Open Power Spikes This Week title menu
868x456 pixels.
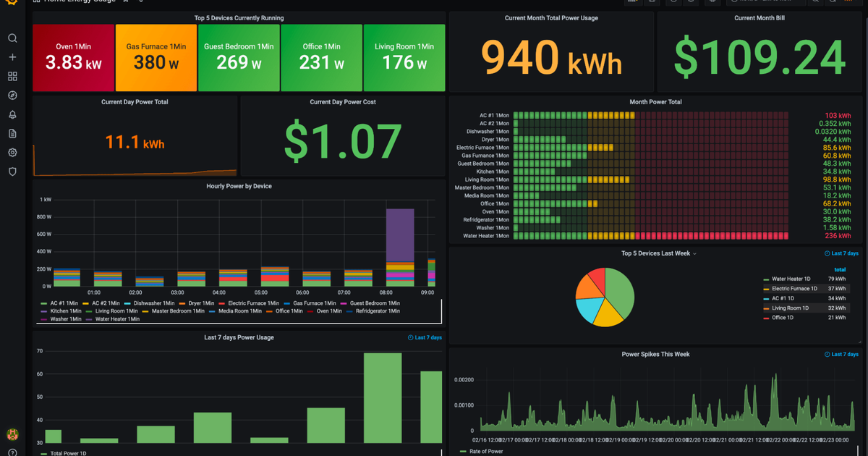[x=655, y=354]
